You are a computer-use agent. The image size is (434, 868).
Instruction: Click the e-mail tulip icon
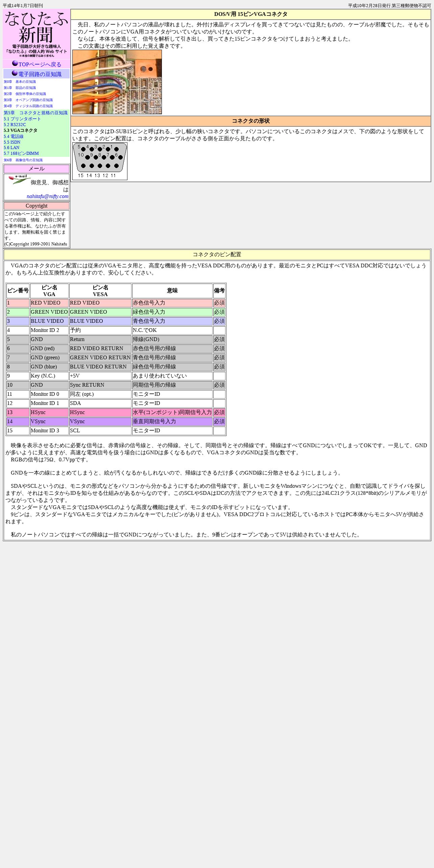pos(20,179)
